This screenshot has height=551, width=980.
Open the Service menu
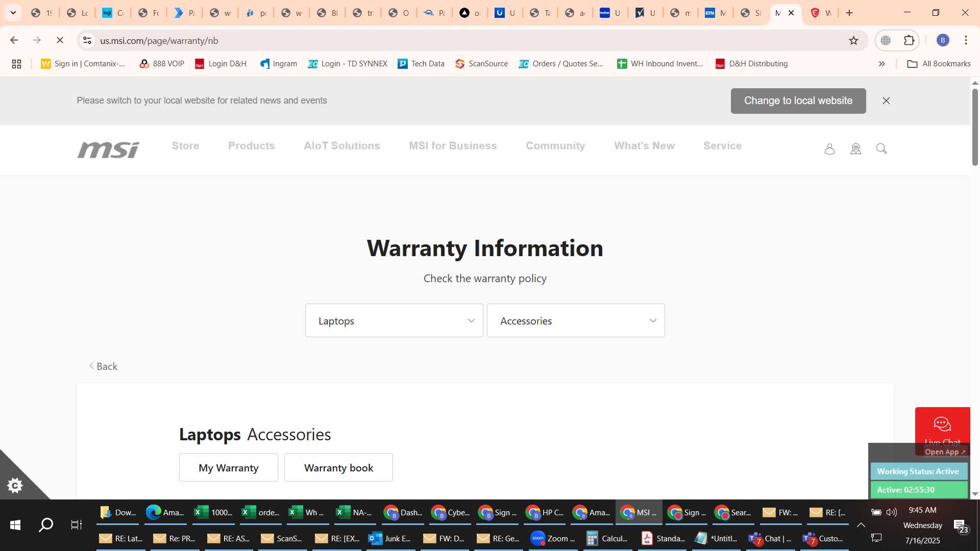[722, 146]
